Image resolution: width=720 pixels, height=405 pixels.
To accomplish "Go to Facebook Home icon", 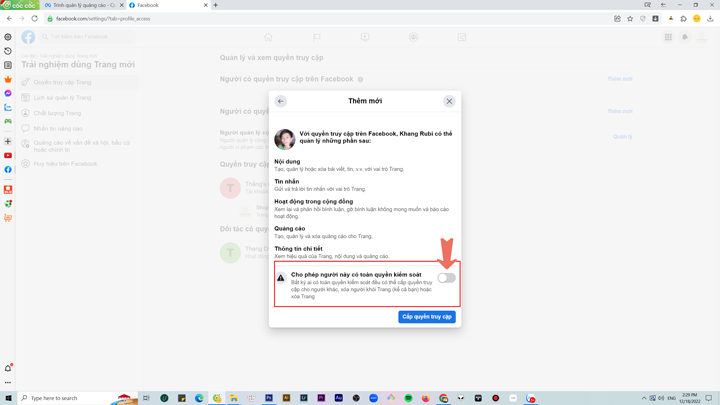I will 268,37.
